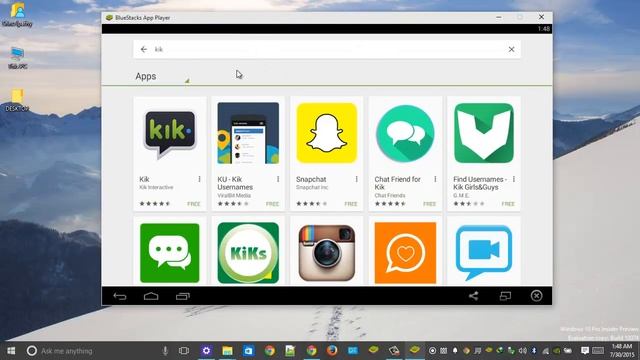This screenshot has height=360, width=640.
Task: Click FREE on Find Usernames card
Action: (x=508, y=204)
